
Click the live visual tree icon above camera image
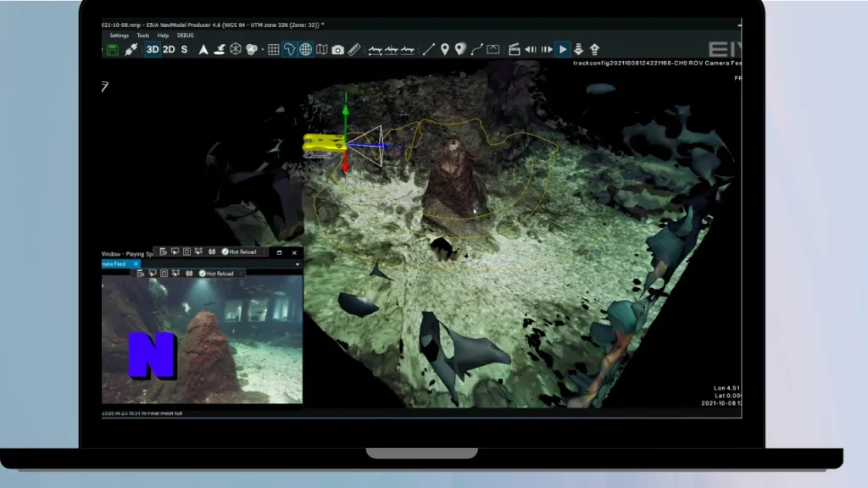pyautogui.click(x=141, y=274)
